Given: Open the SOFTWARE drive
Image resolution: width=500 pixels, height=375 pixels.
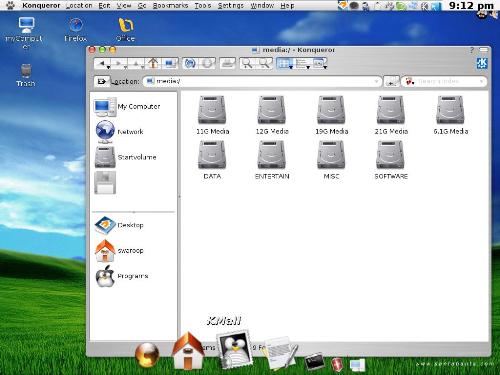Looking at the screenshot, I should tap(391, 160).
